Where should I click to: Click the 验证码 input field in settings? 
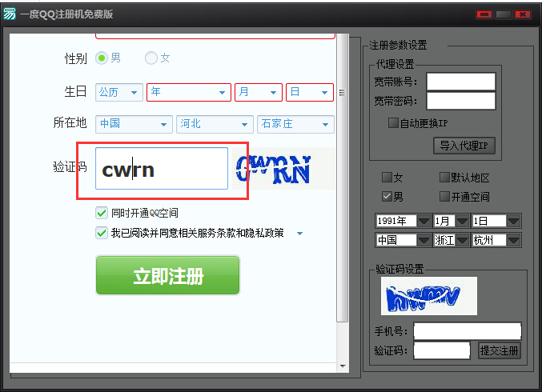pyautogui.click(x=442, y=350)
